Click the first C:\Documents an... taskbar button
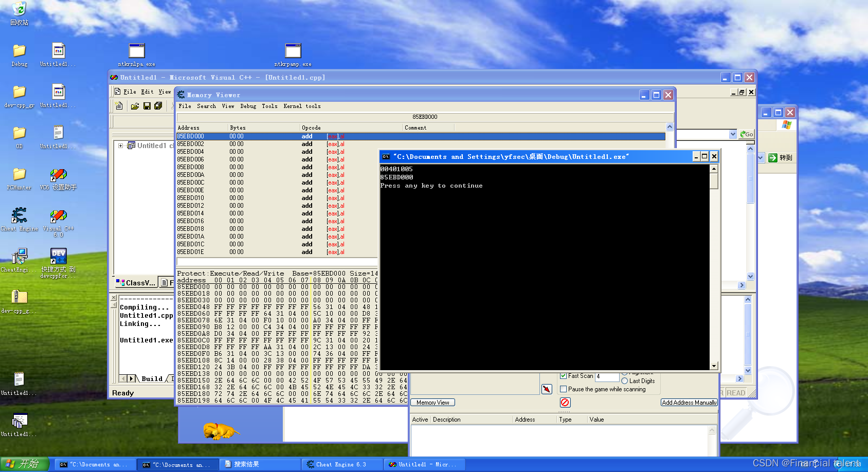Viewport: 868px width, 472px height. 95,464
